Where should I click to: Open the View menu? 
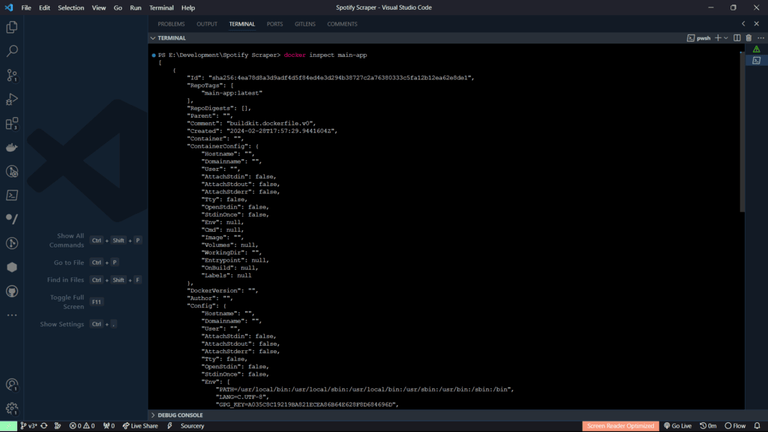click(x=98, y=8)
